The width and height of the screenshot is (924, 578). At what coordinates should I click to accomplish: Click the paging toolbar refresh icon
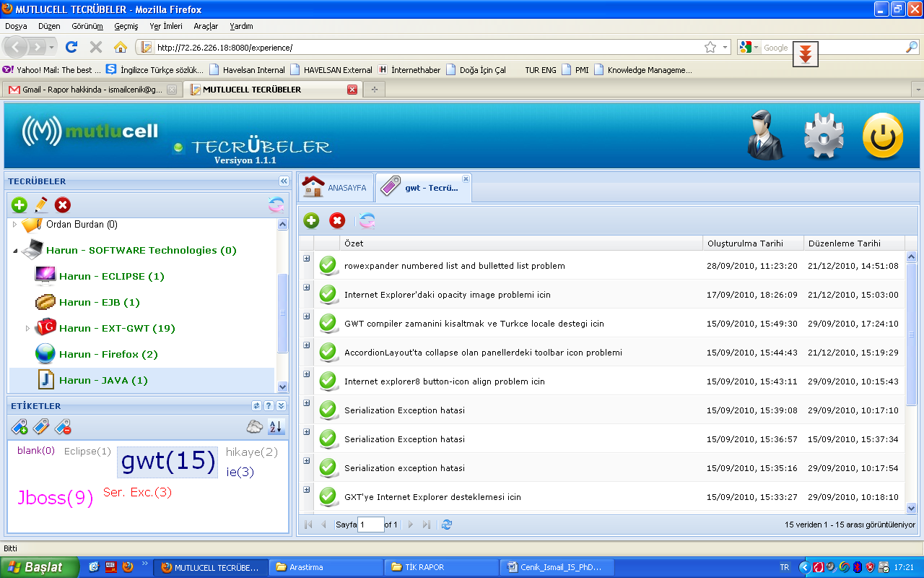pyautogui.click(x=447, y=525)
